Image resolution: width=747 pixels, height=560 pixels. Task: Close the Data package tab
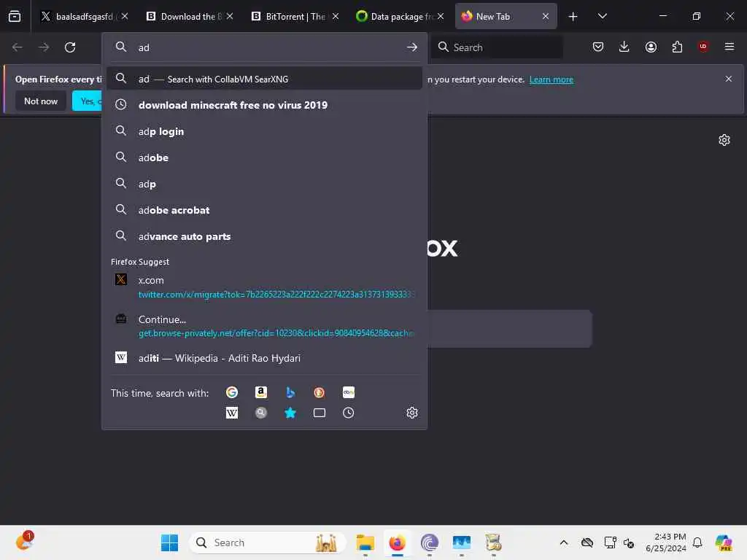coord(441,16)
